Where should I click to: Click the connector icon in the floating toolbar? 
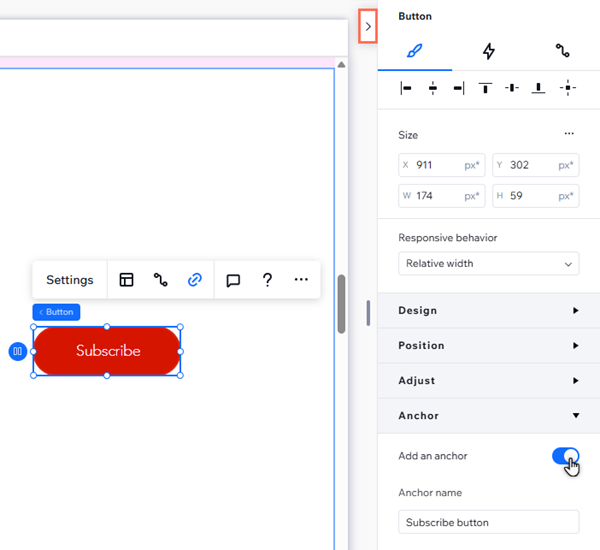(160, 280)
